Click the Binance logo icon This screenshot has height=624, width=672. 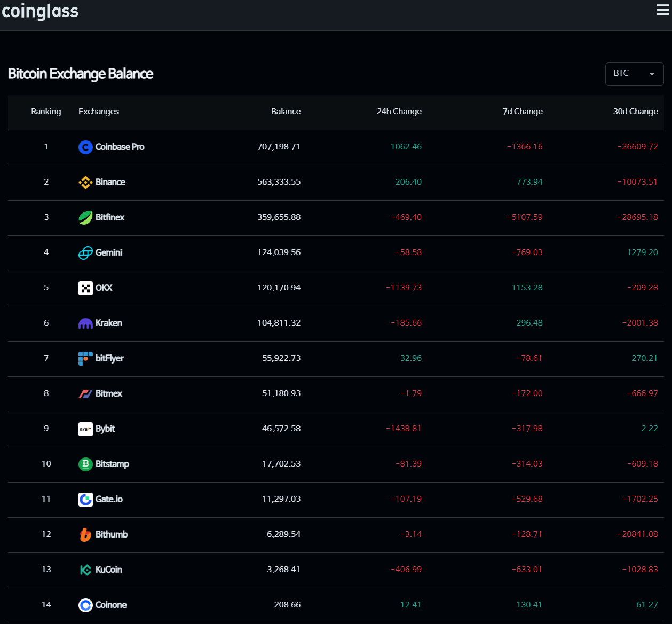click(x=85, y=183)
